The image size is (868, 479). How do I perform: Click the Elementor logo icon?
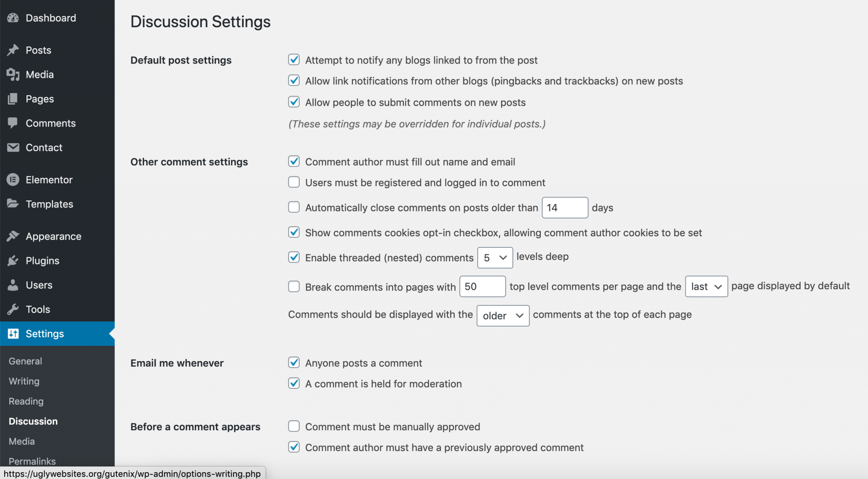point(13,180)
